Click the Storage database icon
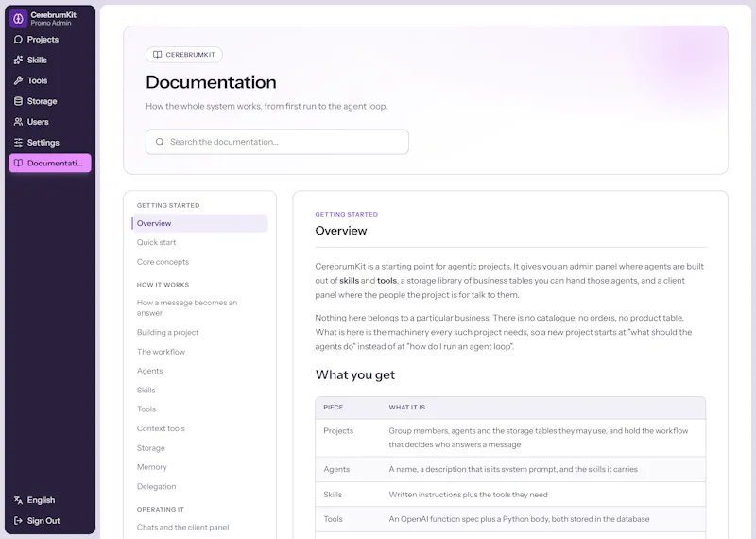The height and width of the screenshot is (539, 756). click(18, 101)
